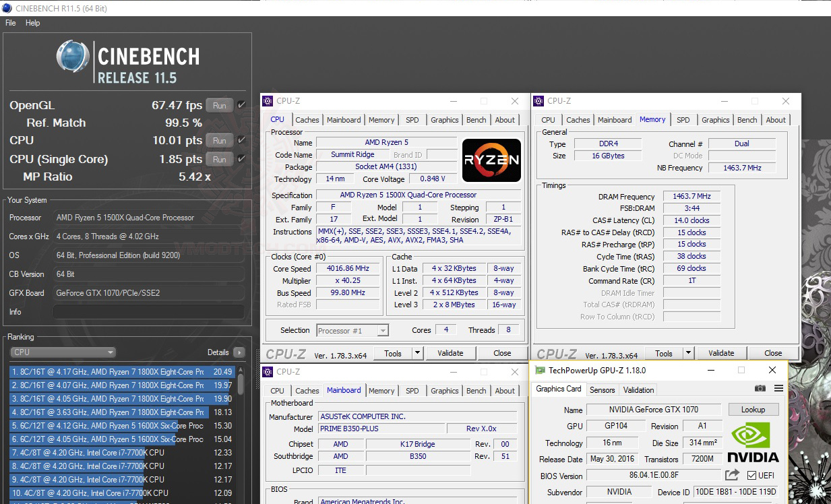Open the CPU ranking dropdown in Cinebench

(110, 352)
